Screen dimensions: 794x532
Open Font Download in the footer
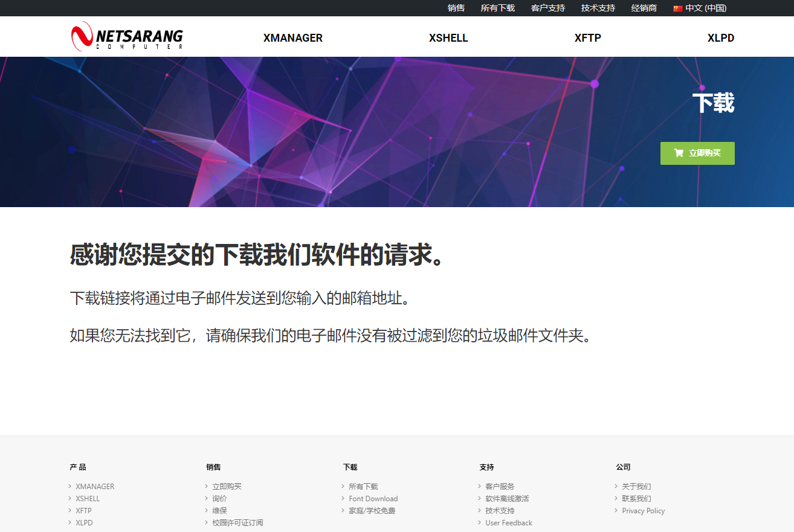(373, 498)
